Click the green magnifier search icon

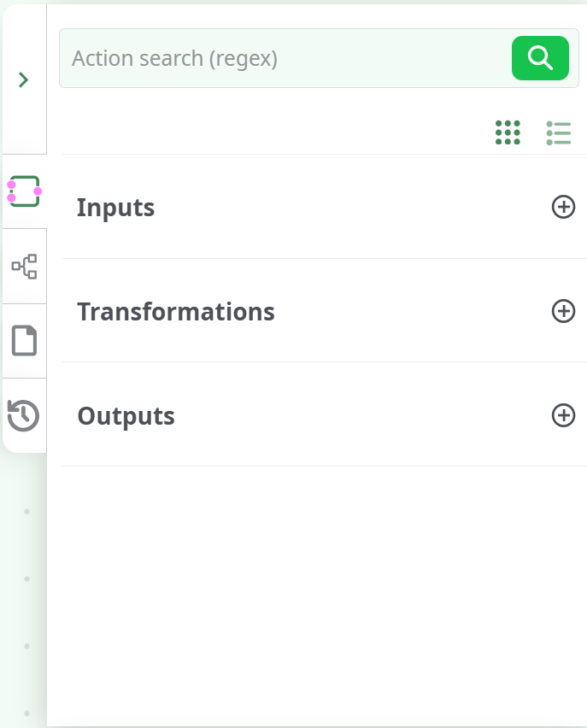(x=540, y=58)
